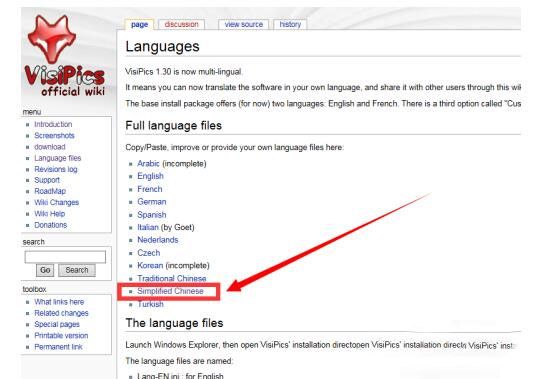
Task: Click the Go button
Action: tap(45, 270)
